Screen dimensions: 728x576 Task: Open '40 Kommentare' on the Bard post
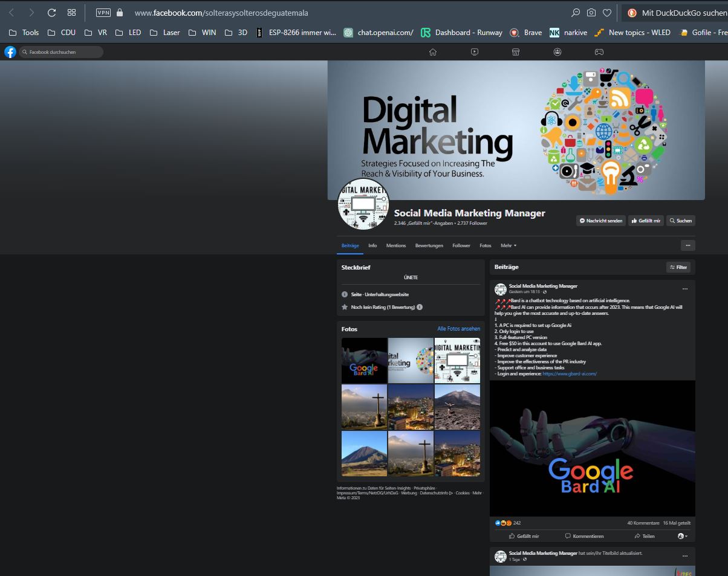point(643,523)
